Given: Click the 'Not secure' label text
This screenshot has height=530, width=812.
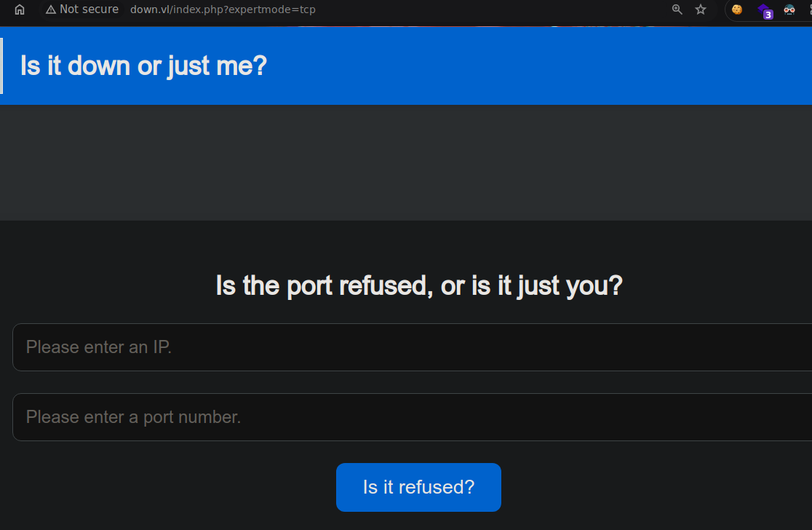Looking at the screenshot, I should tap(89, 9).
